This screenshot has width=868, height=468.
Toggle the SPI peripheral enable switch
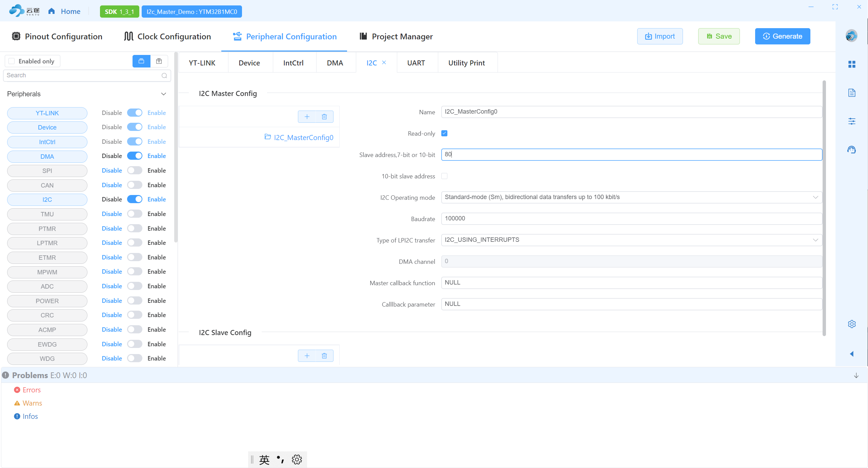(x=135, y=170)
